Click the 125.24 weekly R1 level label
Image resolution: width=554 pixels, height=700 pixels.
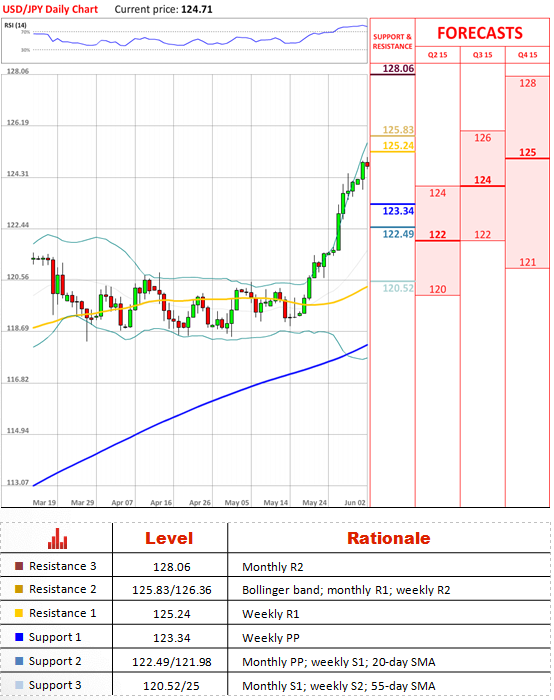pyautogui.click(x=398, y=146)
